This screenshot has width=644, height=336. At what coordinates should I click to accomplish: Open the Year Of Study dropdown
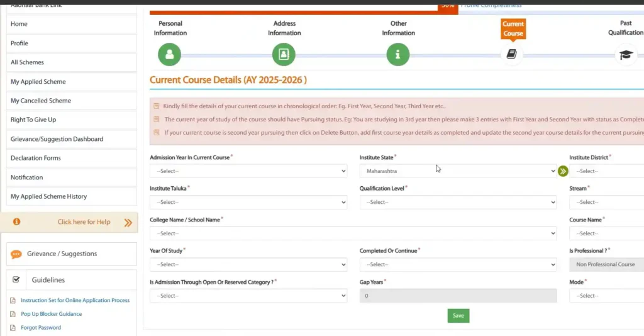(248, 264)
